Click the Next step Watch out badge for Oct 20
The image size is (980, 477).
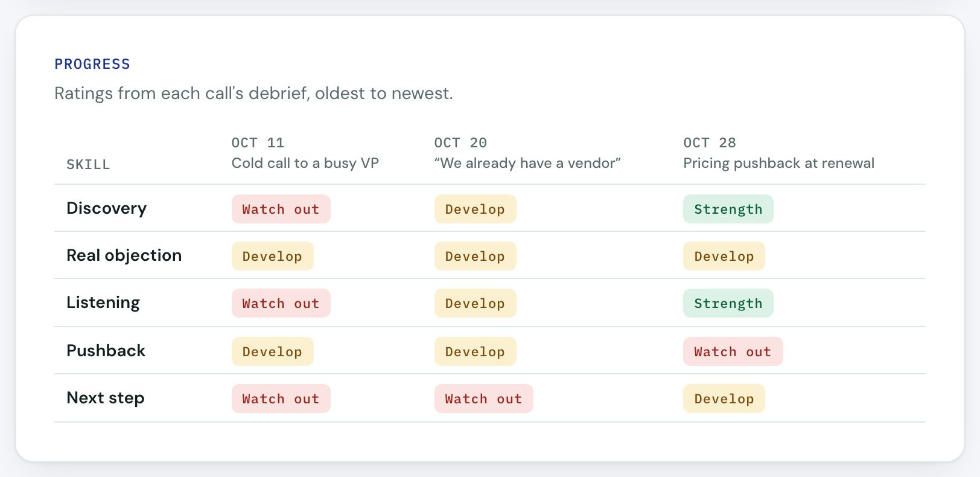pos(483,399)
